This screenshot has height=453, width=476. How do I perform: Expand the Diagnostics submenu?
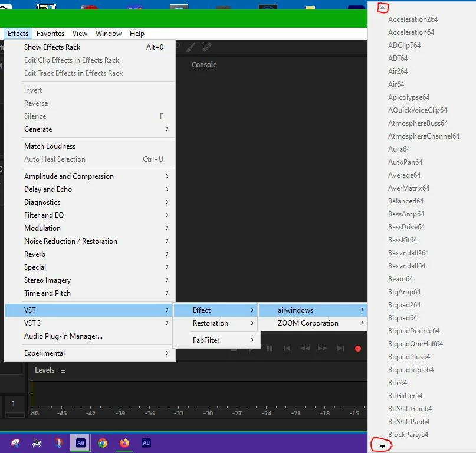(90, 202)
